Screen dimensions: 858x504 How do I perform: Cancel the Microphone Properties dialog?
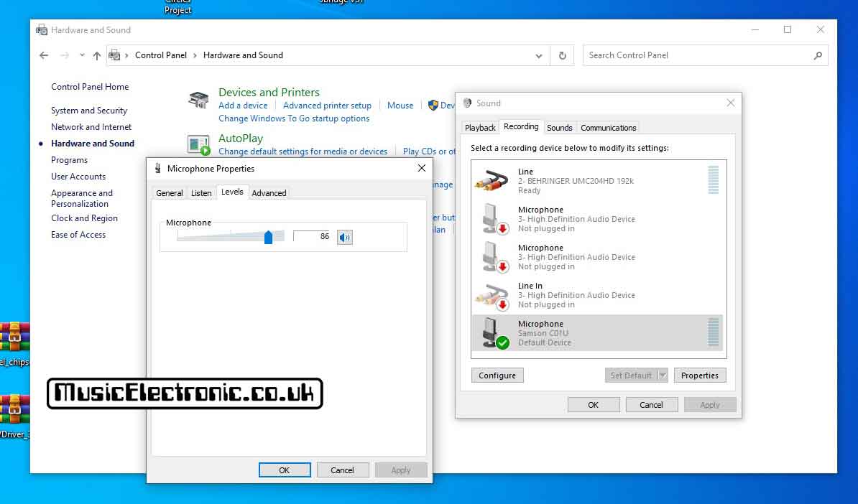pos(343,470)
